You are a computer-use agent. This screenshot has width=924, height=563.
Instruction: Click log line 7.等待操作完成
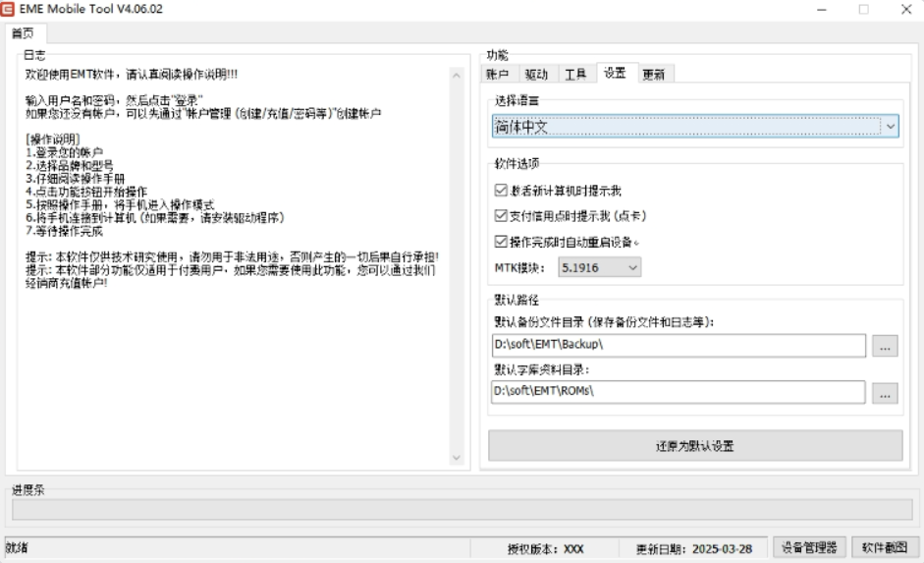(x=64, y=231)
